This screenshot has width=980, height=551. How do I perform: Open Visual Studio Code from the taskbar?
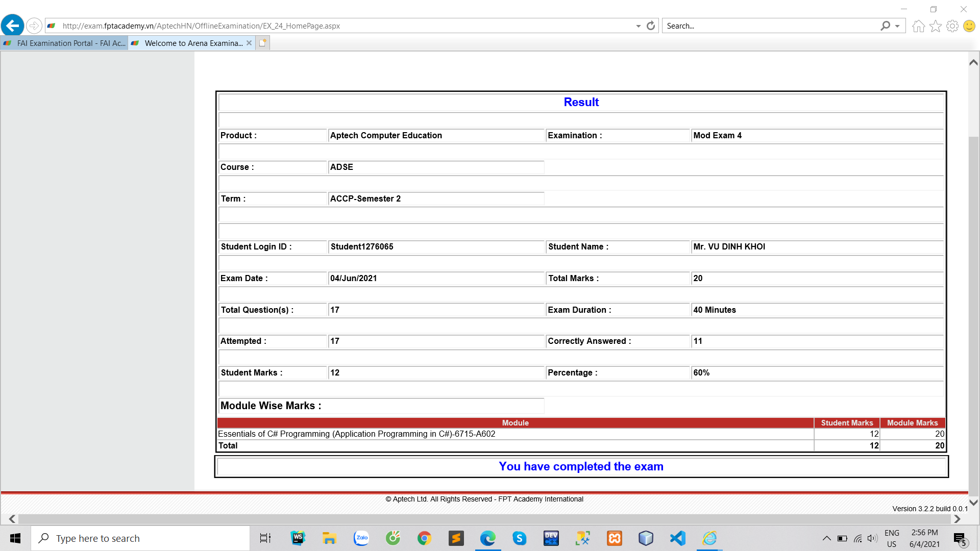pyautogui.click(x=677, y=538)
